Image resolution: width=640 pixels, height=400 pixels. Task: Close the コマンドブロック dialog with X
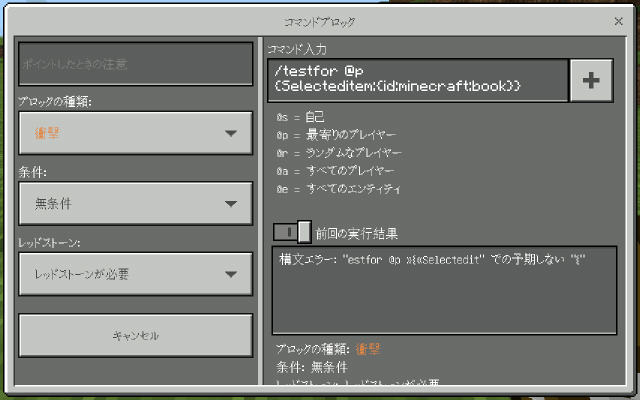(618, 21)
